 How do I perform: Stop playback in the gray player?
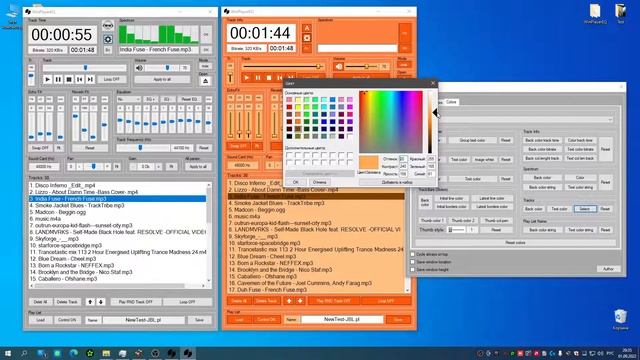[69, 80]
